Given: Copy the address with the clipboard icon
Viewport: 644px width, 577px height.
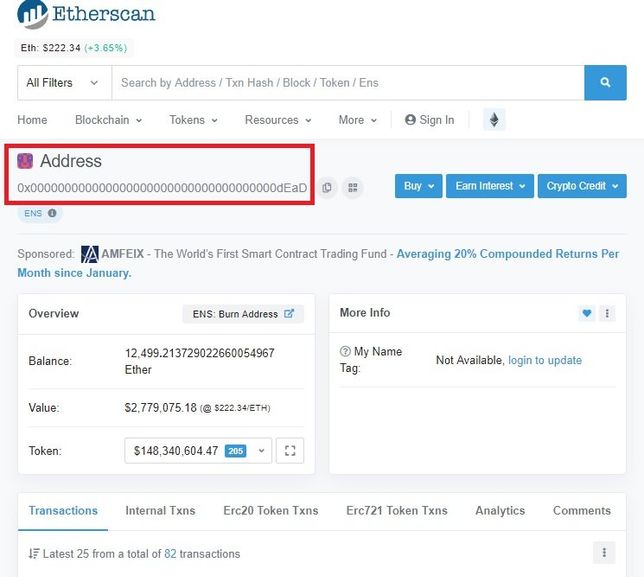Looking at the screenshot, I should [327, 187].
